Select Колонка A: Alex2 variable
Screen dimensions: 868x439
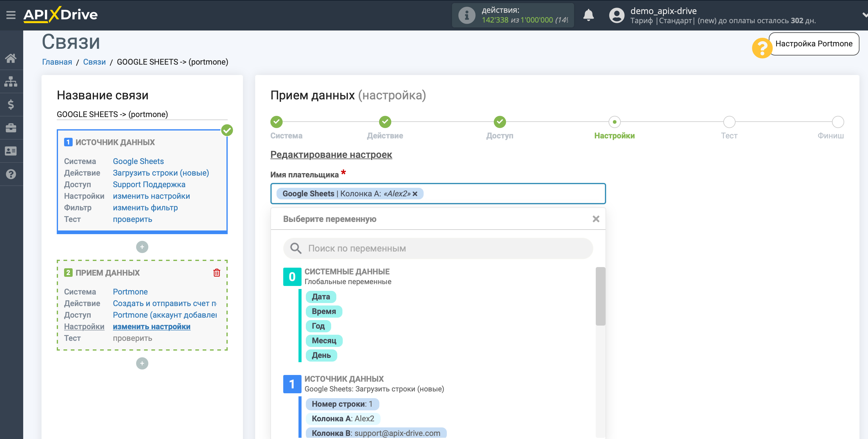[x=343, y=419]
